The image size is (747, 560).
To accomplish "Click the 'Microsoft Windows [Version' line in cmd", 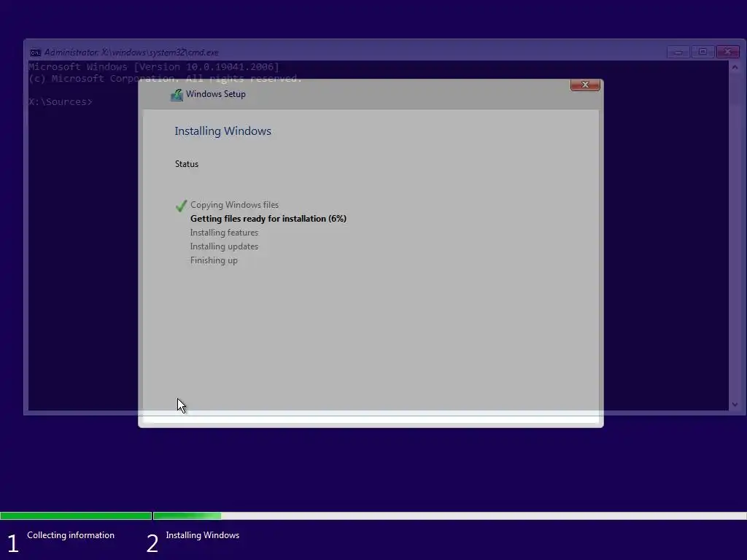I will click(x=154, y=66).
